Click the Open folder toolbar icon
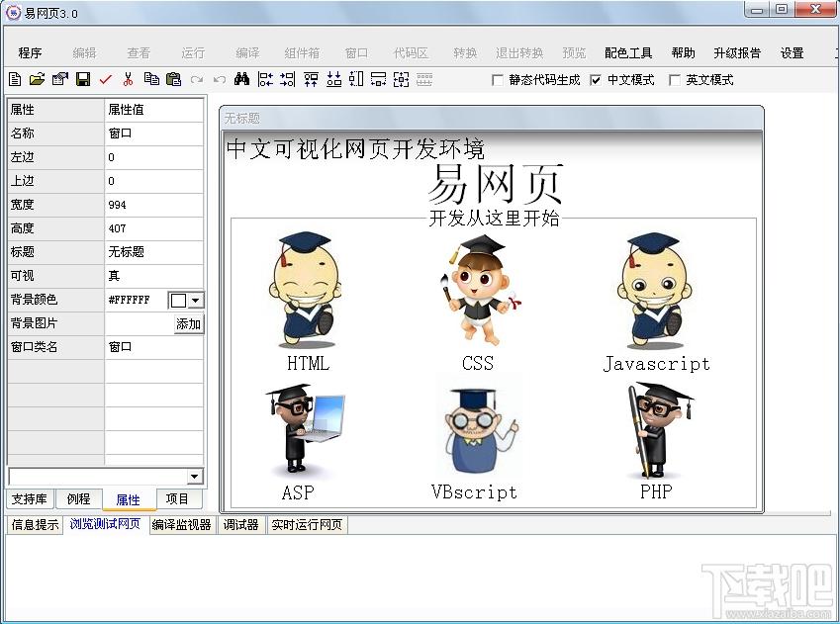The width and height of the screenshot is (840, 624). (x=37, y=80)
